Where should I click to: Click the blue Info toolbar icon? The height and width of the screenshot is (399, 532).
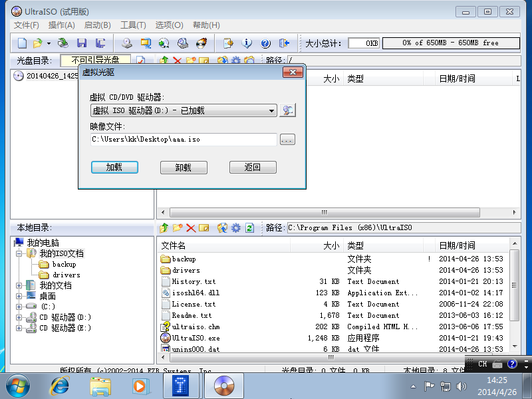click(x=247, y=43)
